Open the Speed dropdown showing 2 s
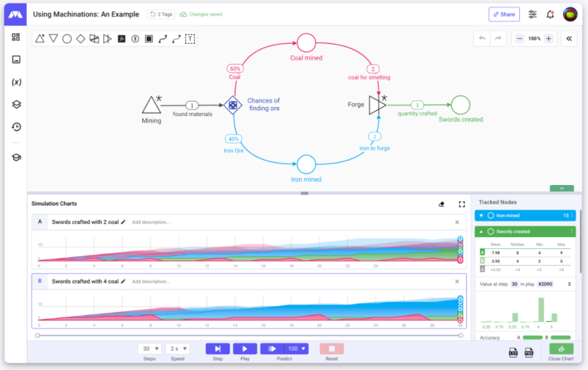The width and height of the screenshot is (588, 370). [x=178, y=349]
